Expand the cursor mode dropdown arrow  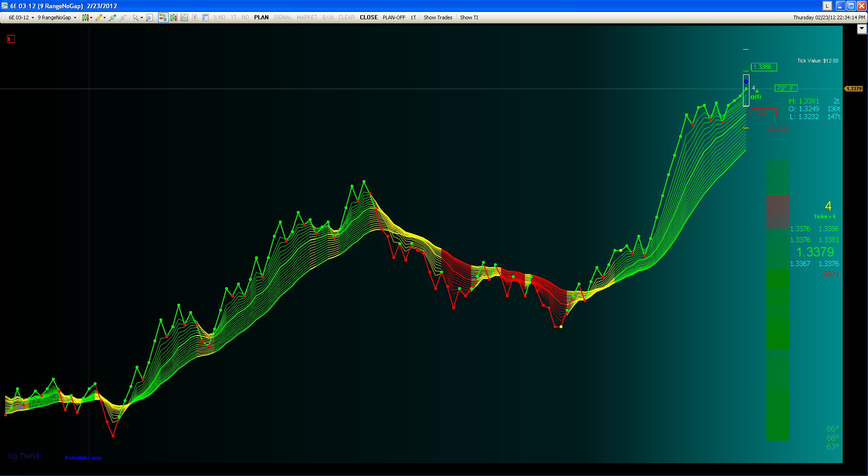tap(142, 17)
